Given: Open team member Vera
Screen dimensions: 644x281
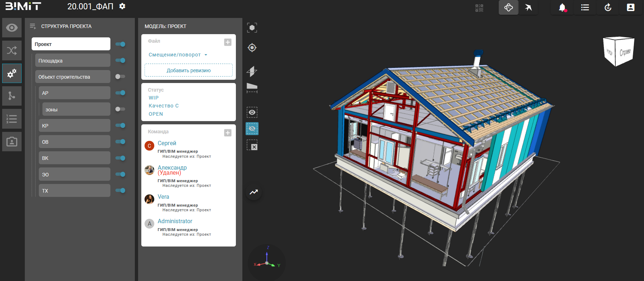Looking at the screenshot, I should 163,197.
